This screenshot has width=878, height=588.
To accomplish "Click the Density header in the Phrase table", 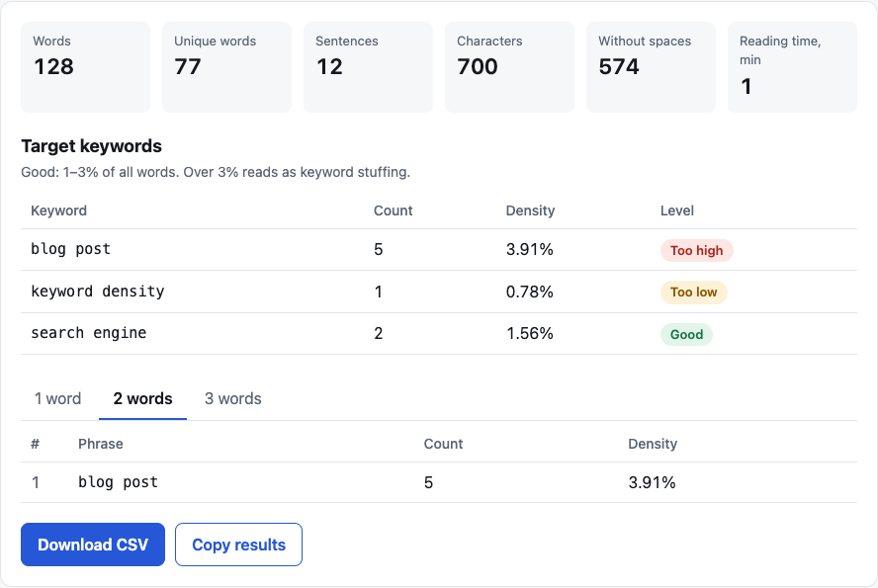I will click(x=653, y=445).
